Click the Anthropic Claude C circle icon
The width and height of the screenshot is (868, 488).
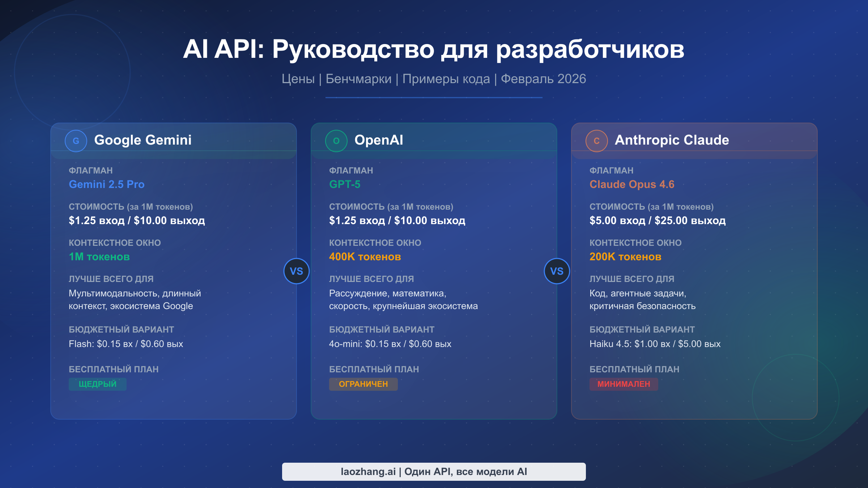[x=597, y=141]
